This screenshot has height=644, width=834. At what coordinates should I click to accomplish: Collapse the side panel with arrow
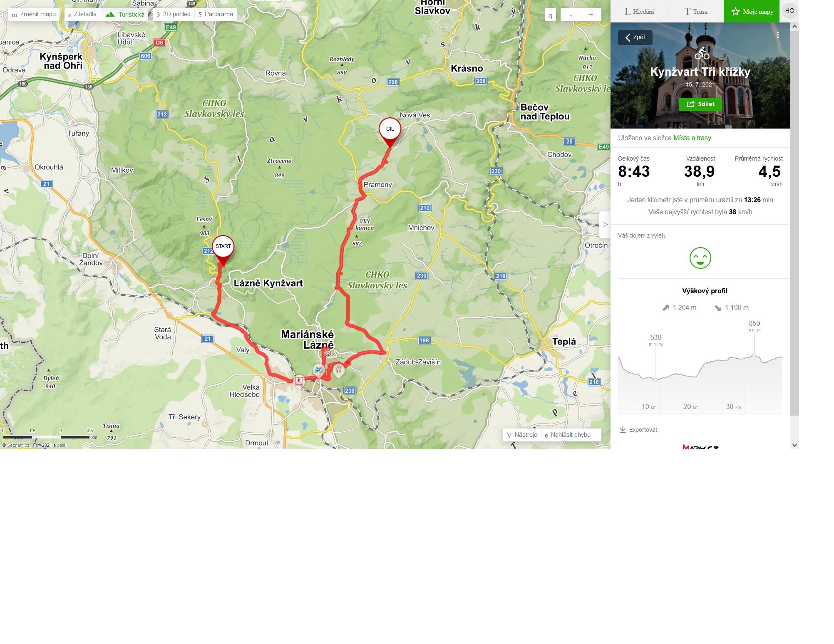(x=605, y=224)
